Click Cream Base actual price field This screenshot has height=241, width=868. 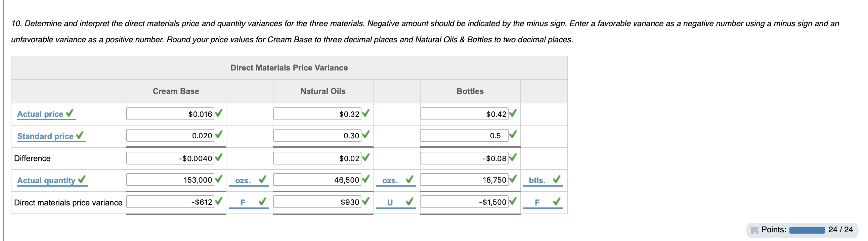(170, 114)
